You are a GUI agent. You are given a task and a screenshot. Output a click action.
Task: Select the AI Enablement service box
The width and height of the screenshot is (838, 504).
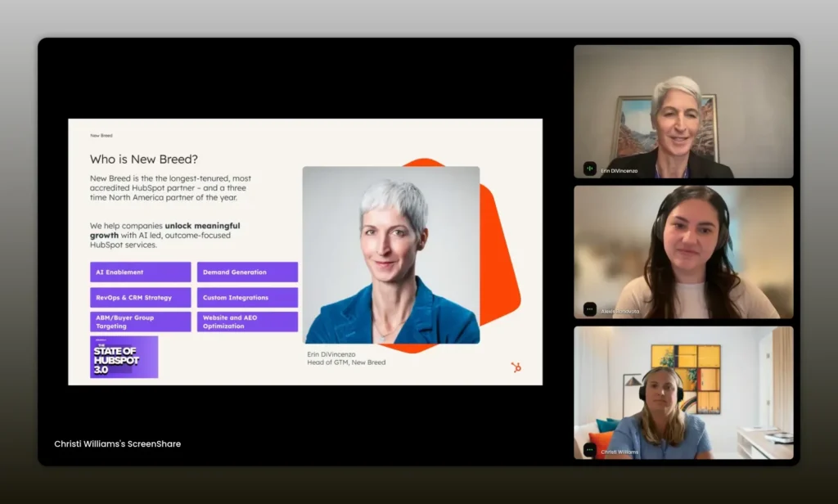[141, 272]
